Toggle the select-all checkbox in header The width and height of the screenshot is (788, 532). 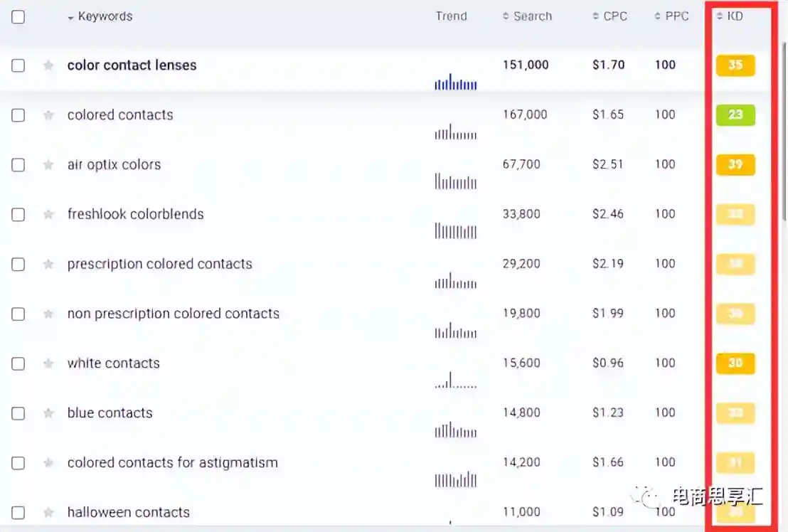pos(18,17)
